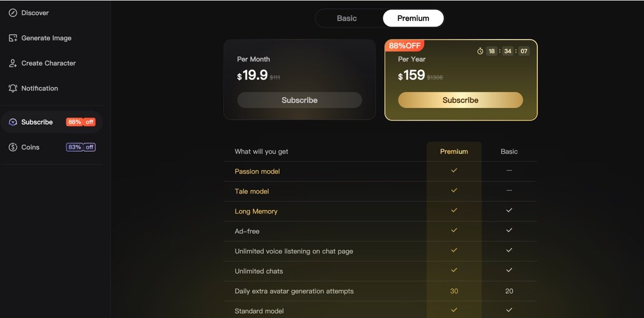644x318 pixels.
Task: Click the Create Character person icon
Action: tap(13, 63)
